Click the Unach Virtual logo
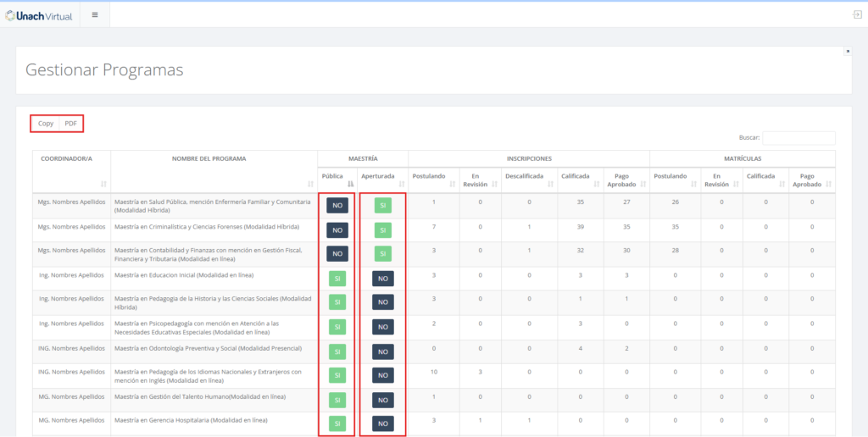Viewport: 868px width, 437px height. click(39, 15)
